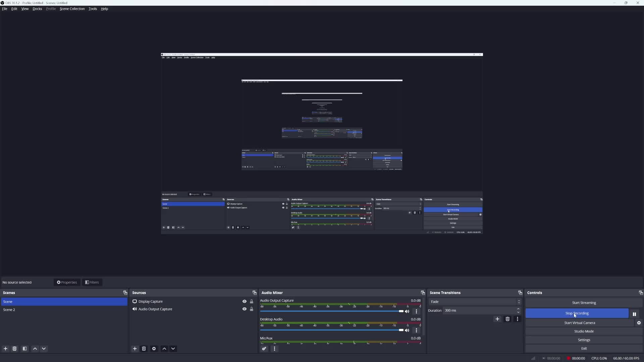Add a new scene with plus icon
644x362 pixels.
(5, 349)
